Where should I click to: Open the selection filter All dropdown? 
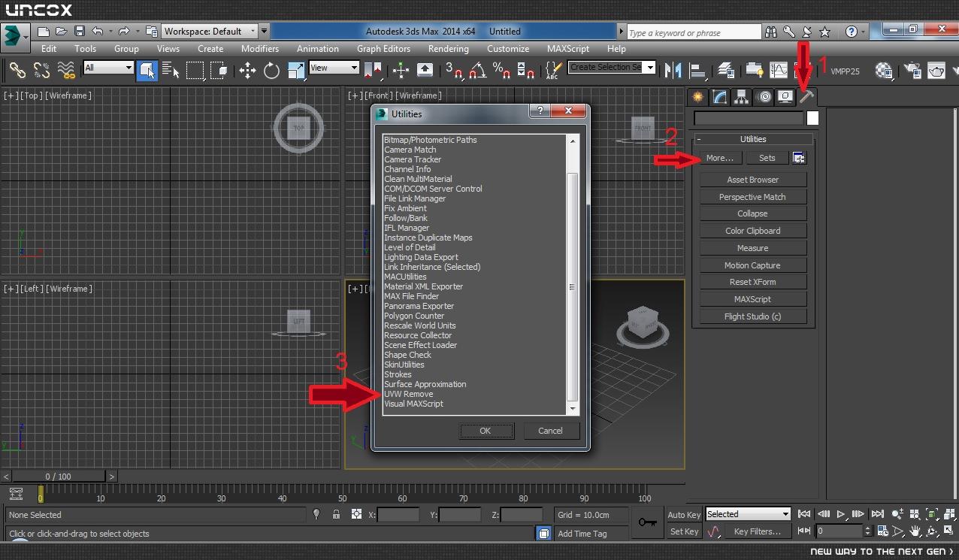tap(108, 68)
